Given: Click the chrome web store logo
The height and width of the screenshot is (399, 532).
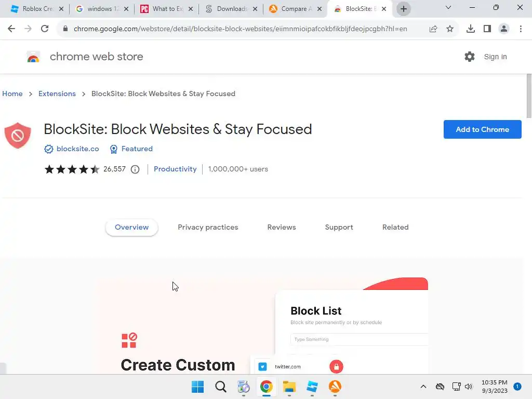Looking at the screenshot, I should click(x=33, y=57).
